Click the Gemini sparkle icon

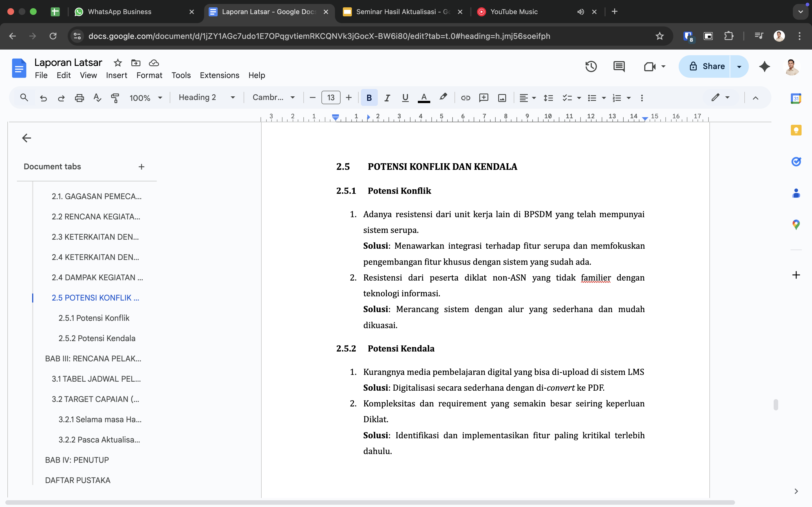click(x=764, y=66)
